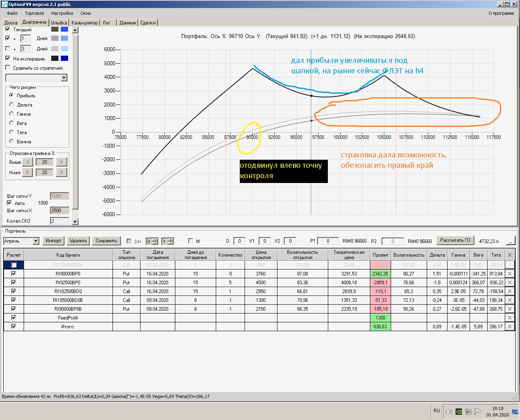Viewport: 520px width, 420px height.
Task: Enable the DH checkbox
Action: 129,241
